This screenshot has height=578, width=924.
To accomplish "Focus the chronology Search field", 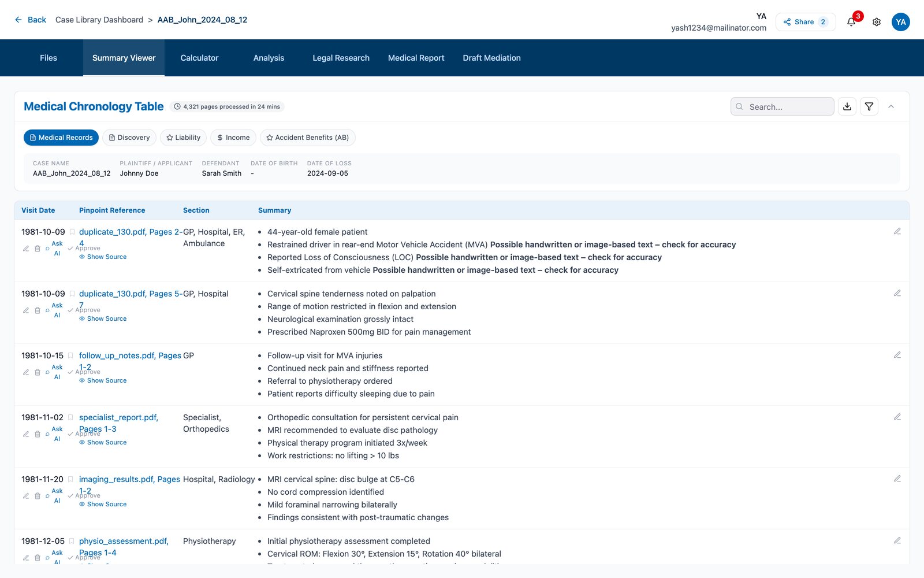I will [783, 106].
